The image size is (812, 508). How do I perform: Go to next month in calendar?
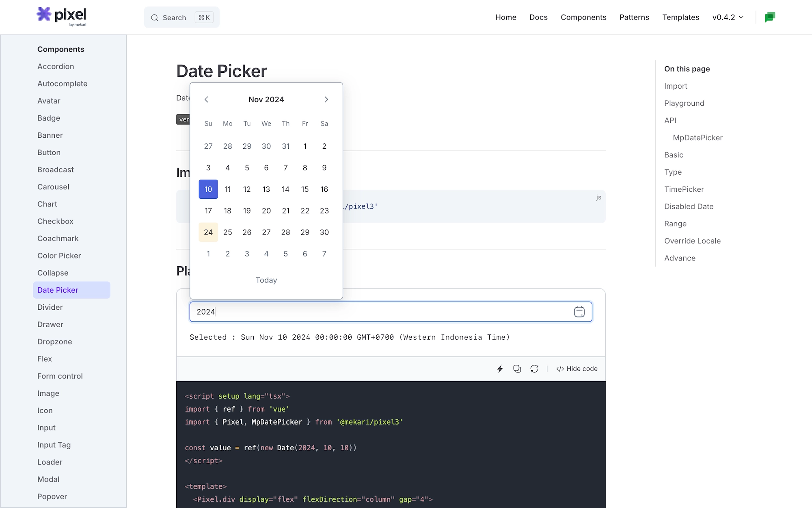(326, 100)
